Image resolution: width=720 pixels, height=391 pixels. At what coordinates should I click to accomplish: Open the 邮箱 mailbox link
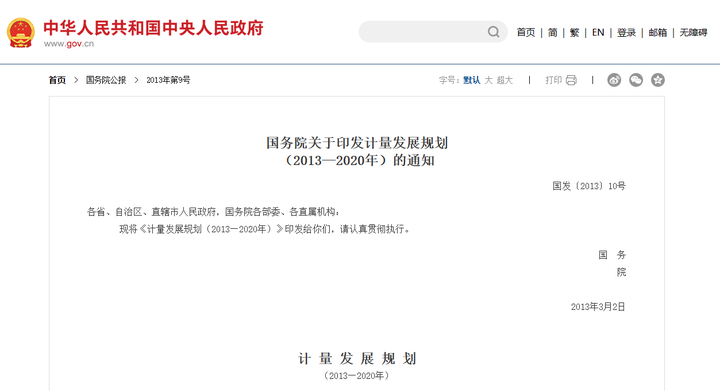point(658,33)
